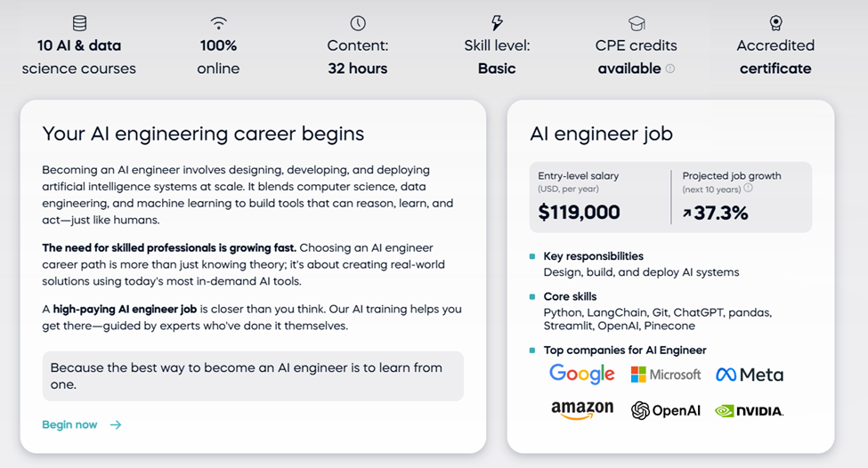Click the Begin now link
The width and height of the screenshot is (868, 468).
click(69, 424)
